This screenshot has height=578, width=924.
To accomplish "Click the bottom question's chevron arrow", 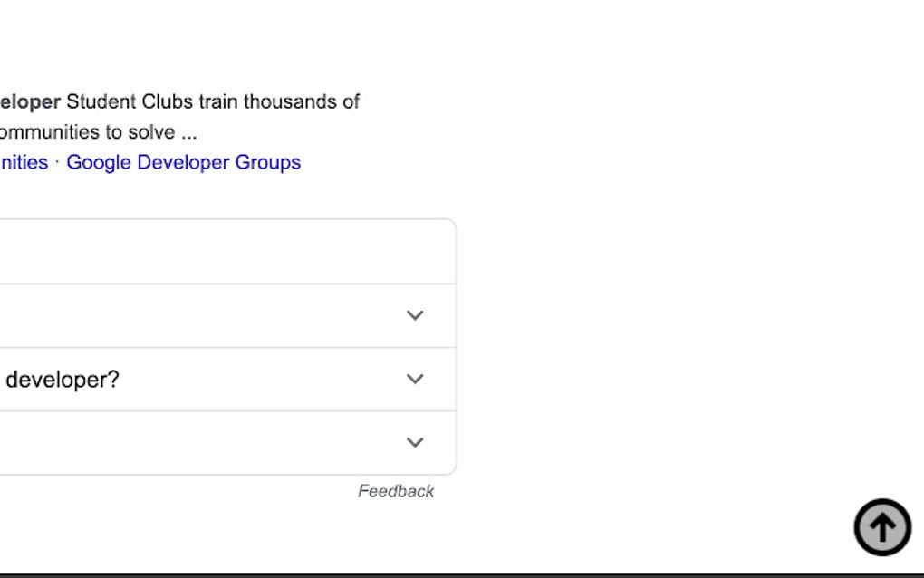I will (x=415, y=443).
